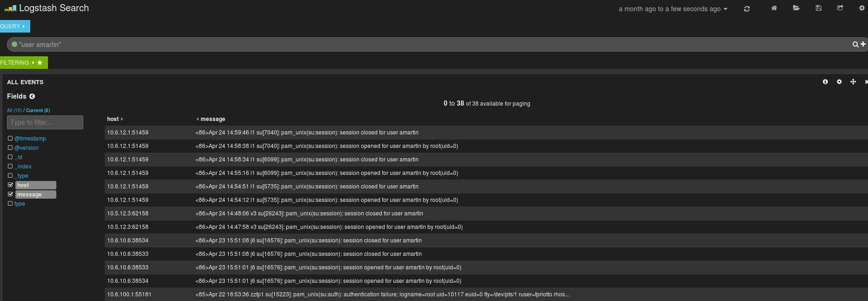The image size is (868, 301).
Task: Click the field filter input box
Action: click(45, 122)
